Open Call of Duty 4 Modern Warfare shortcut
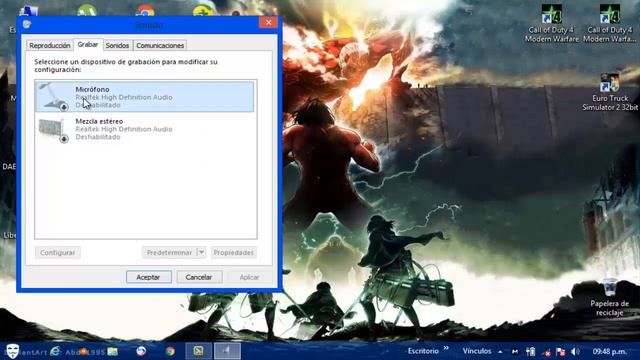 click(x=552, y=24)
